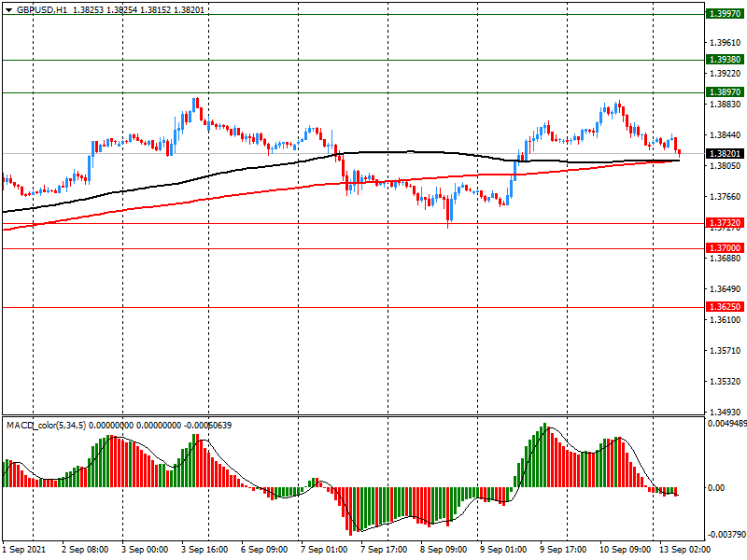Click the 3 Sep 16:00 time axis label

point(204,550)
